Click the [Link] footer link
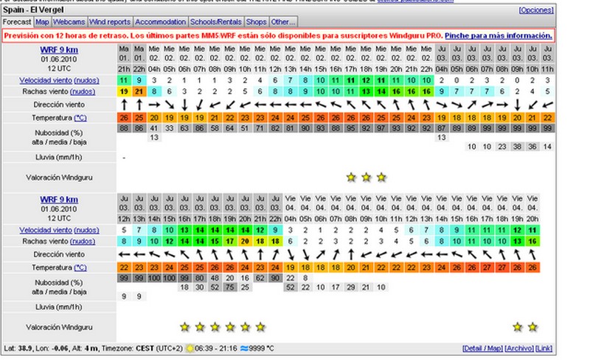The image size is (590, 364). point(544,349)
